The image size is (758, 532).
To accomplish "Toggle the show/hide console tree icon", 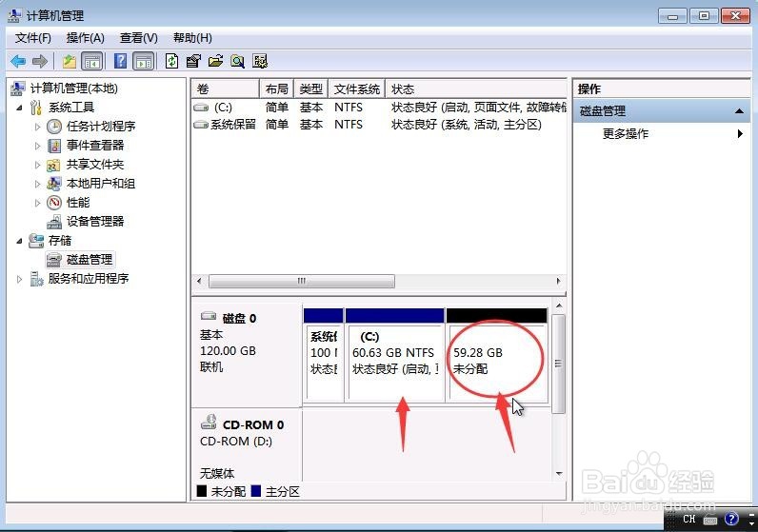I will pyautogui.click(x=92, y=61).
